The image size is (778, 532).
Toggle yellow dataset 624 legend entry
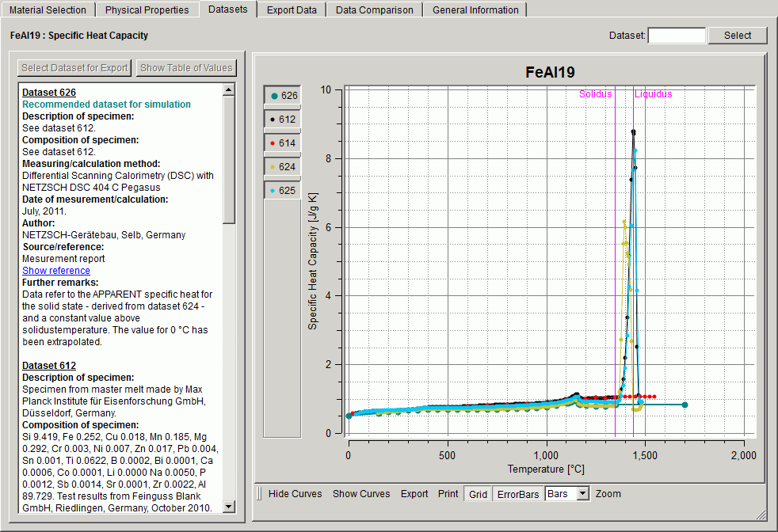(x=282, y=167)
